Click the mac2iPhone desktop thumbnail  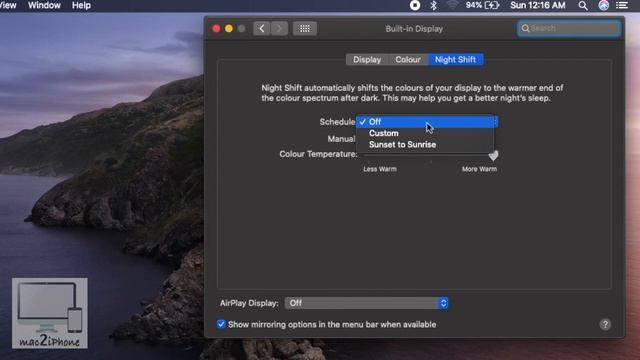pyautogui.click(x=50, y=313)
